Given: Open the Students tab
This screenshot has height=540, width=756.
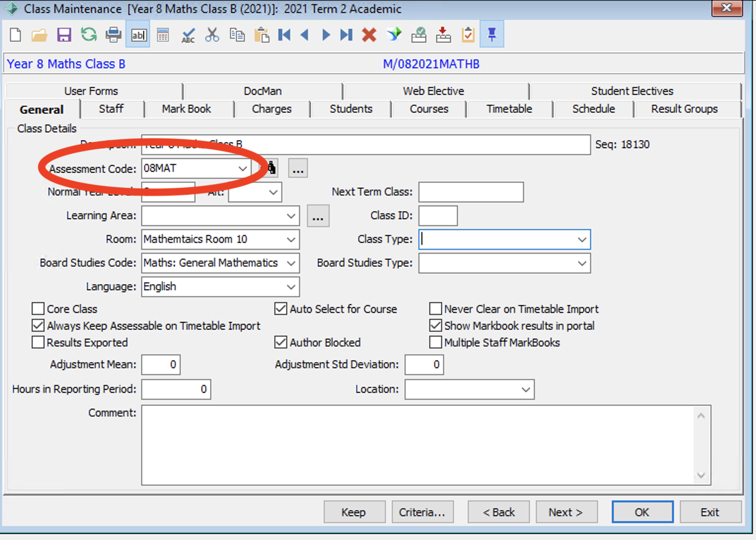Looking at the screenshot, I should click(351, 109).
